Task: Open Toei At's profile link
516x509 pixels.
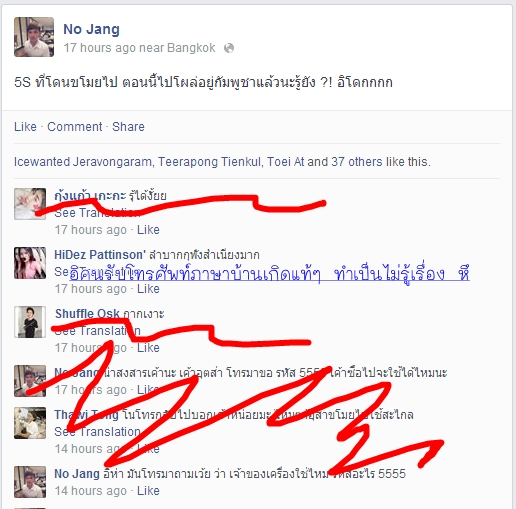Action: [286, 162]
